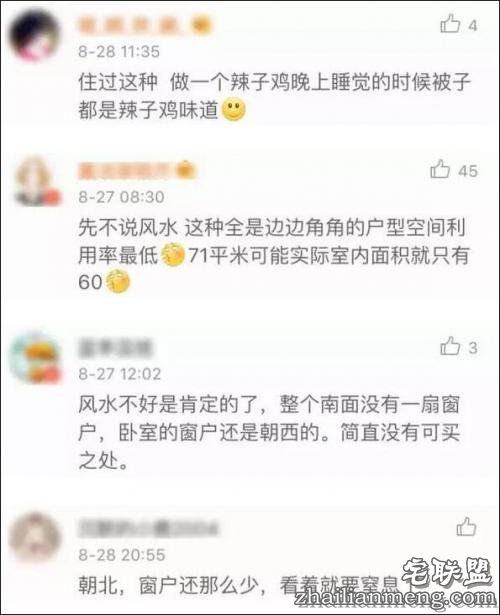
Task: Select the comment saying 简直没有可买之处
Action: [269, 433]
